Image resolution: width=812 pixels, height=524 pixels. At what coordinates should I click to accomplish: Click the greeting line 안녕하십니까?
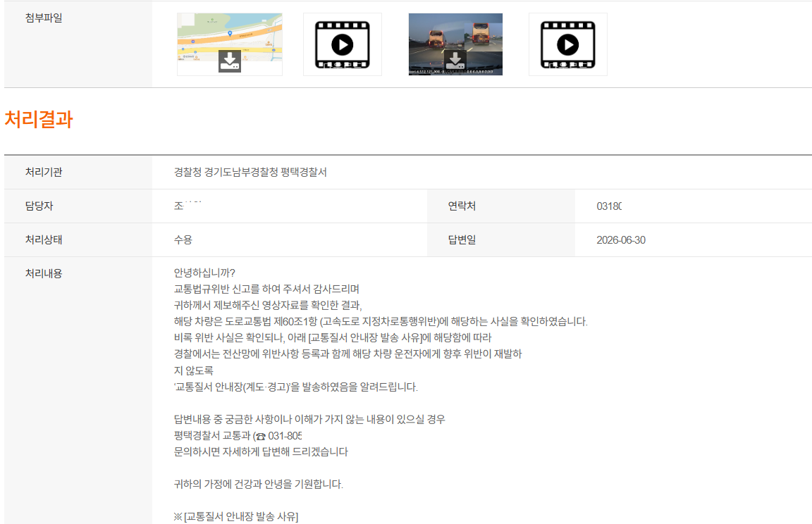click(x=204, y=273)
